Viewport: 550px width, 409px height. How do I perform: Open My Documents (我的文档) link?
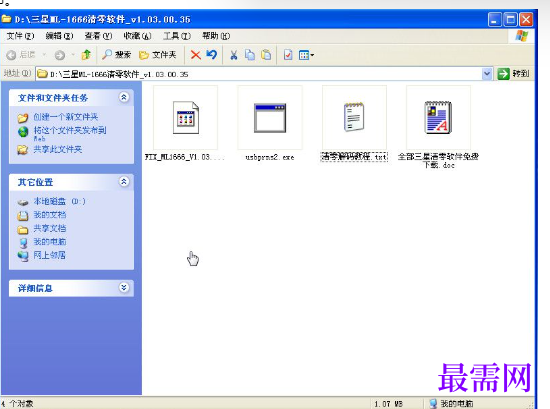coord(49,215)
